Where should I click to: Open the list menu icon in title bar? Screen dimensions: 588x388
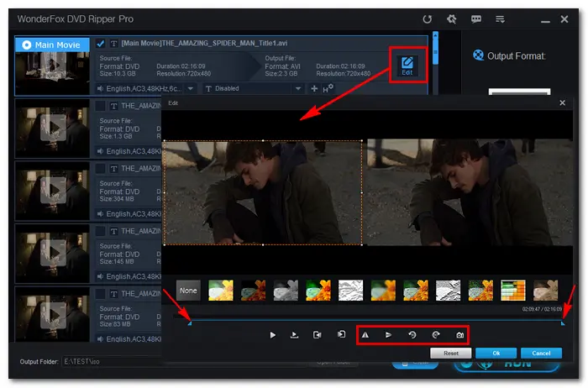click(500, 19)
